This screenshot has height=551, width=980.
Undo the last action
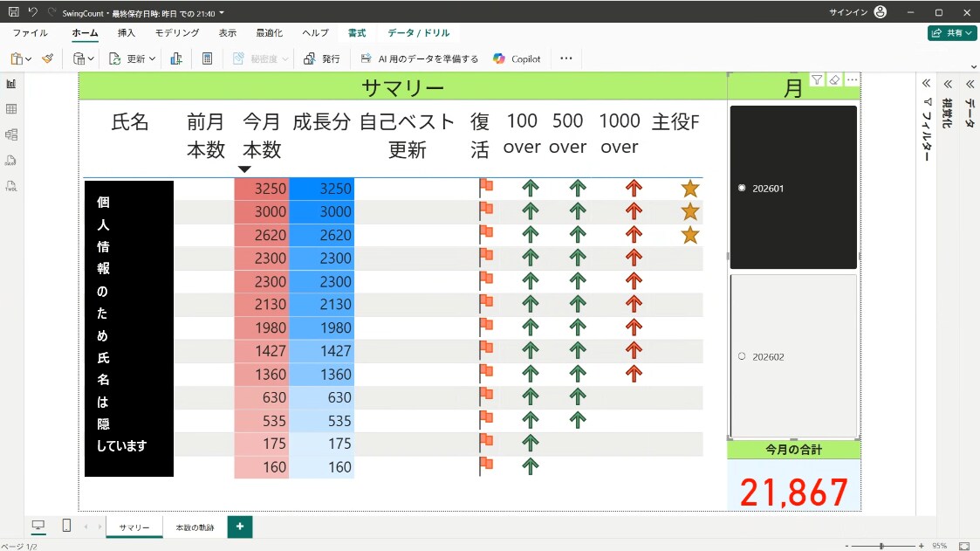[33, 12]
